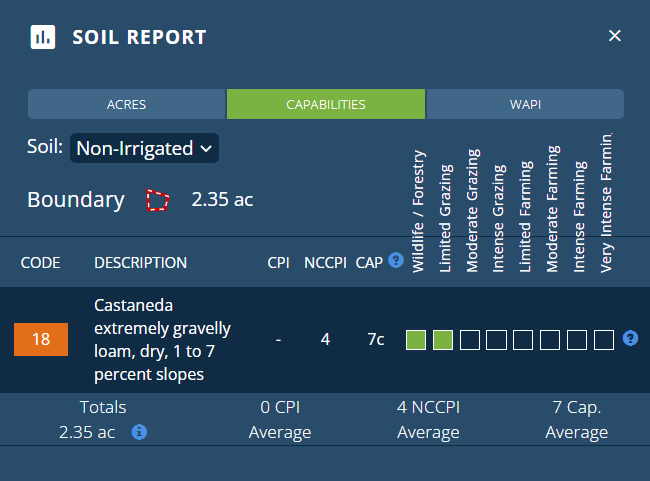The image size is (650, 481).
Task: Click the Very Intense Farming box
Action: [x=604, y=340]
